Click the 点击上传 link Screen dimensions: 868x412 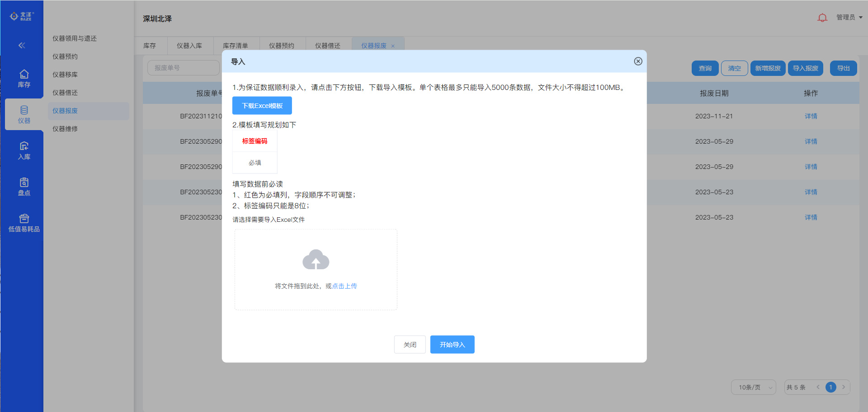(x=344, y=286)
